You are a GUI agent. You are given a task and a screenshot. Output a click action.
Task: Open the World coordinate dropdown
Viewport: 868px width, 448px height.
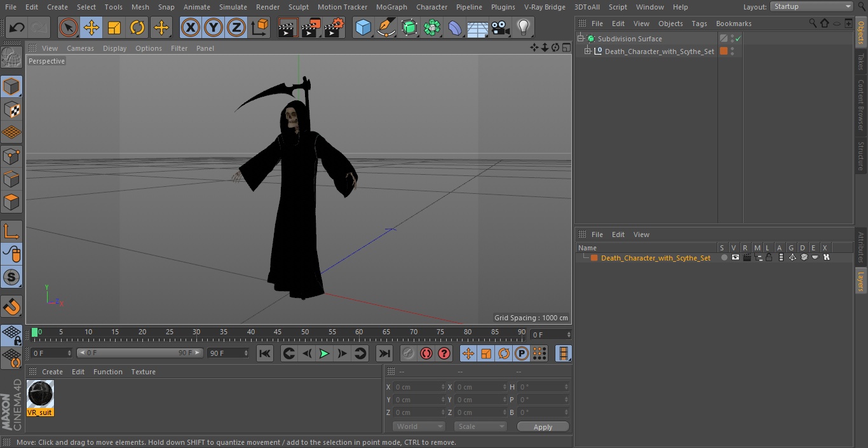tap(418, 426)
